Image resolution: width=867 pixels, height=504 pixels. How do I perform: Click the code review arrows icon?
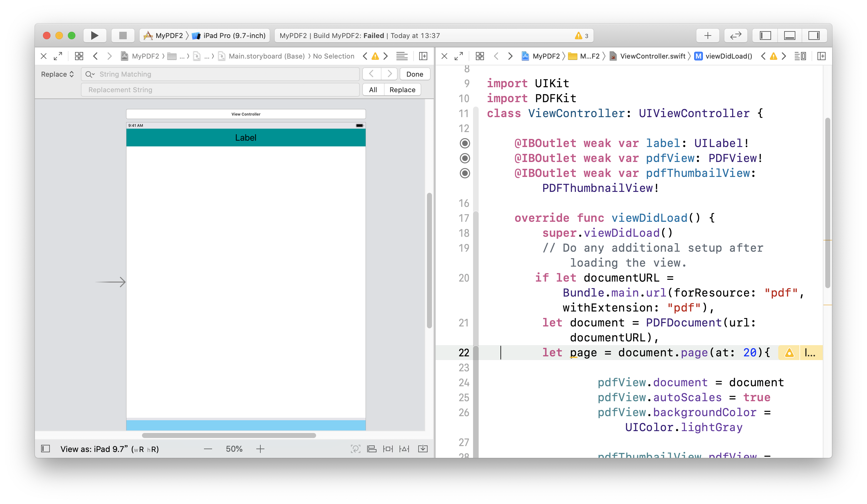click(x=735, y=36)
